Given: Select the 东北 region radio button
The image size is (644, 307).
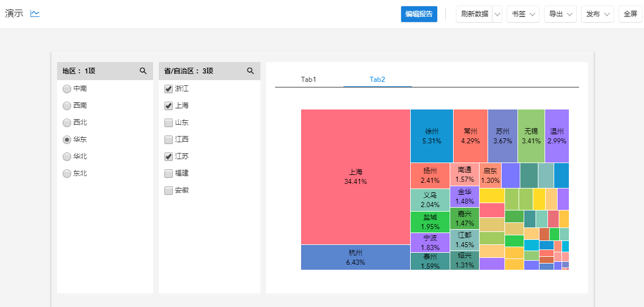Looking at the screenshot, I should tap(67, 173).
